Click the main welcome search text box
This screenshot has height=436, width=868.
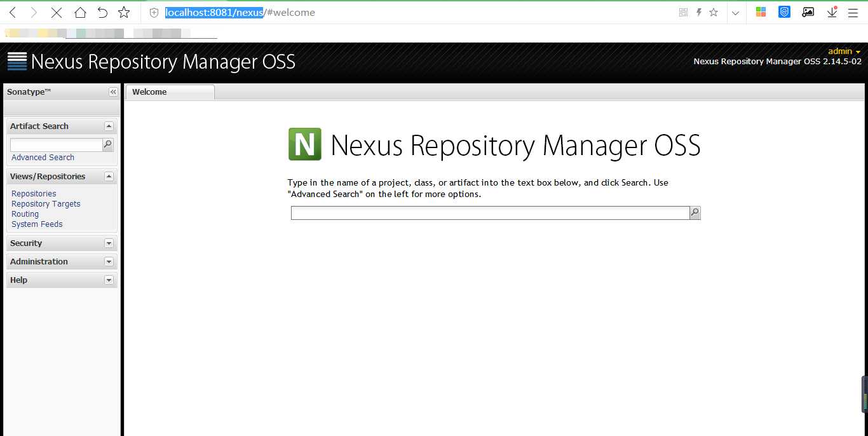tap(490, 213)
